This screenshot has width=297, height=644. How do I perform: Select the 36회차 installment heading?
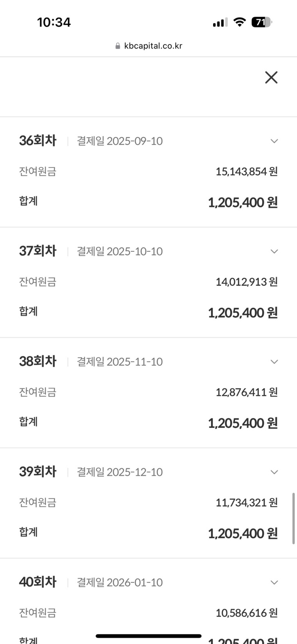coord(38,141)
